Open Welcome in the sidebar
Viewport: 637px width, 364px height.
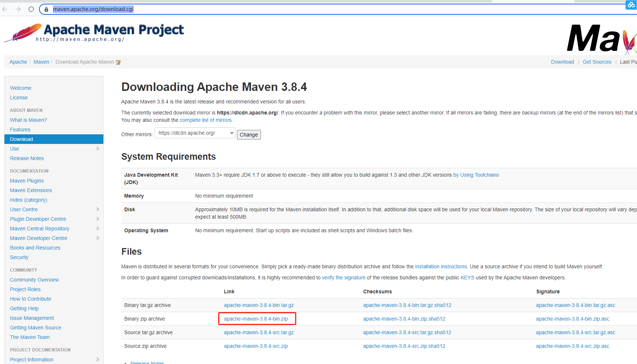21,88
